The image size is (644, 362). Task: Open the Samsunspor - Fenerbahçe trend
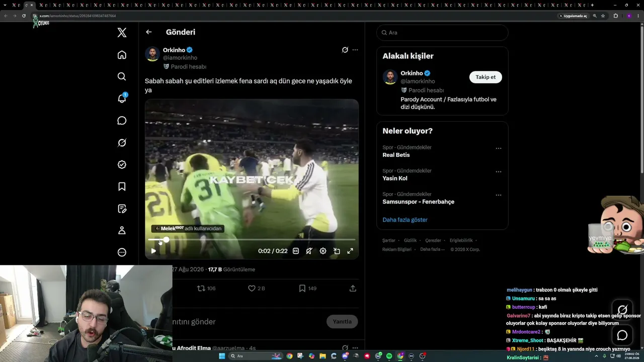click(418, 202)
